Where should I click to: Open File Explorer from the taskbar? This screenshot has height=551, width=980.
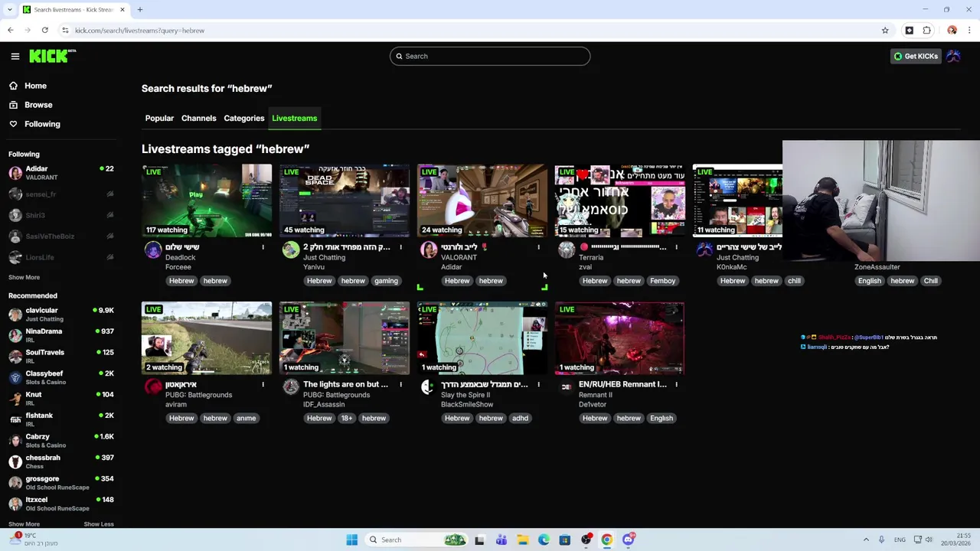pyautogui.click(x=522, y=540)
